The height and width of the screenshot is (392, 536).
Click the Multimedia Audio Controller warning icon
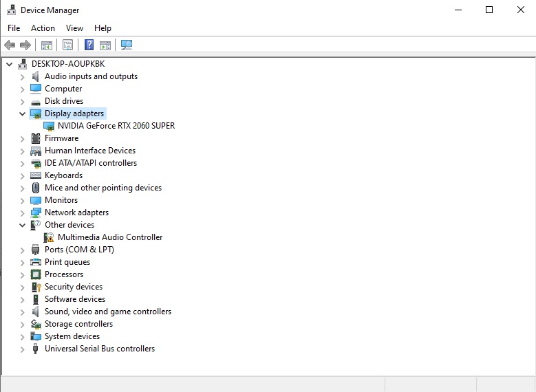49,237
